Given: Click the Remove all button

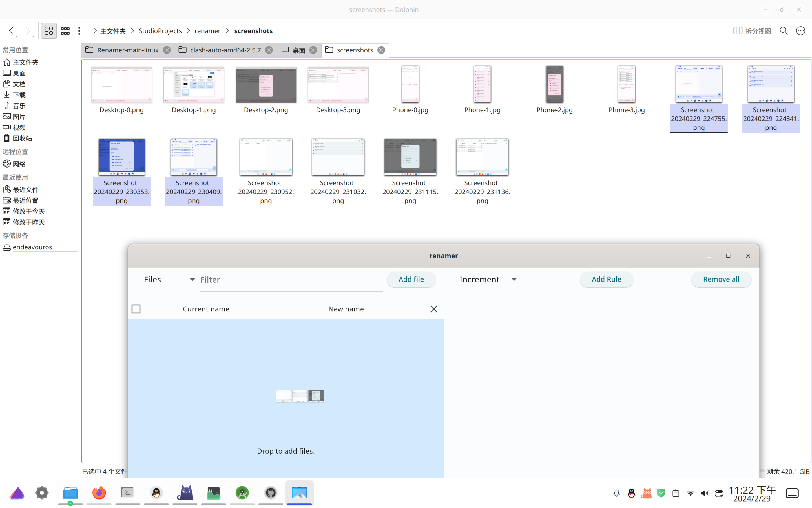Looking at the screenshot, I should point(721,279).
